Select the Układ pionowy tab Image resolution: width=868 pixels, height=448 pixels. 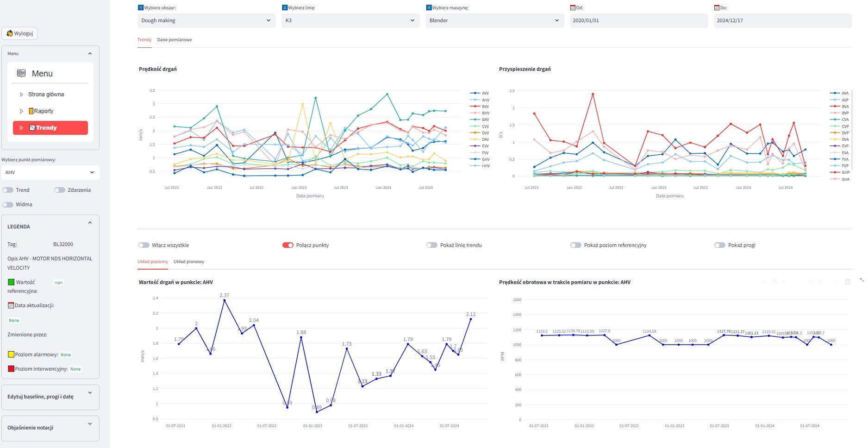tap(188, 262)
